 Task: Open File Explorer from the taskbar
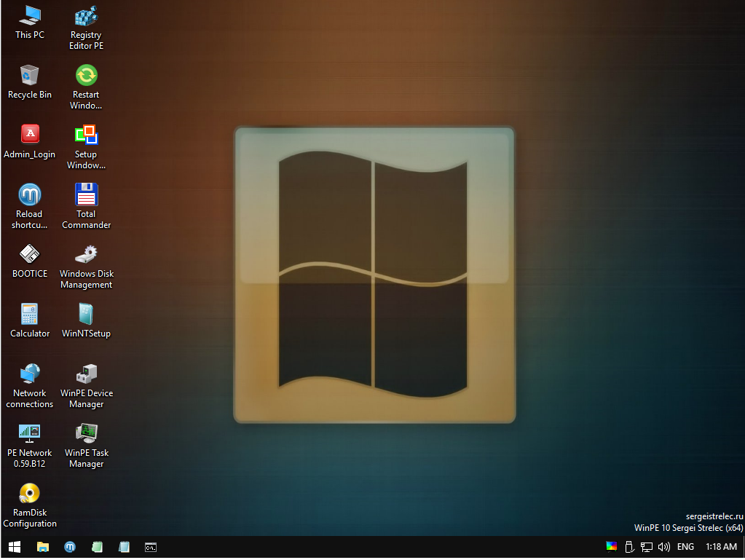pos(43,547)
